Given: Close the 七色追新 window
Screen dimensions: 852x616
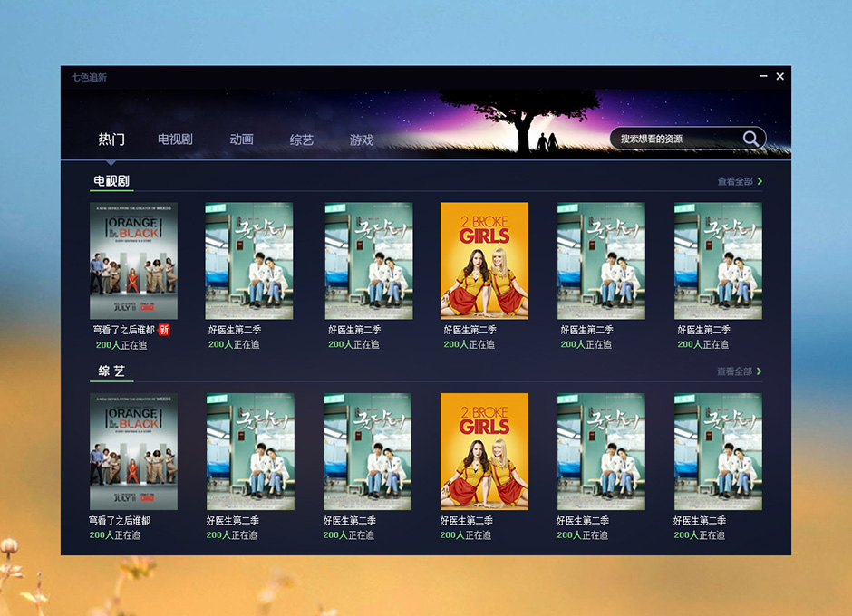Looking at the screenshot, I should click(x=779, y=76).
